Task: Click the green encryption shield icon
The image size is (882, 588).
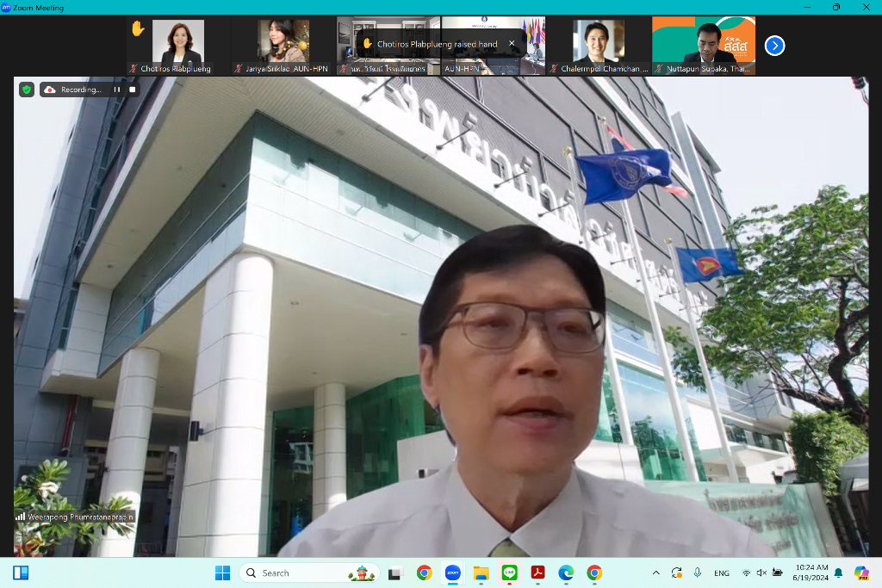Action: 27,90
